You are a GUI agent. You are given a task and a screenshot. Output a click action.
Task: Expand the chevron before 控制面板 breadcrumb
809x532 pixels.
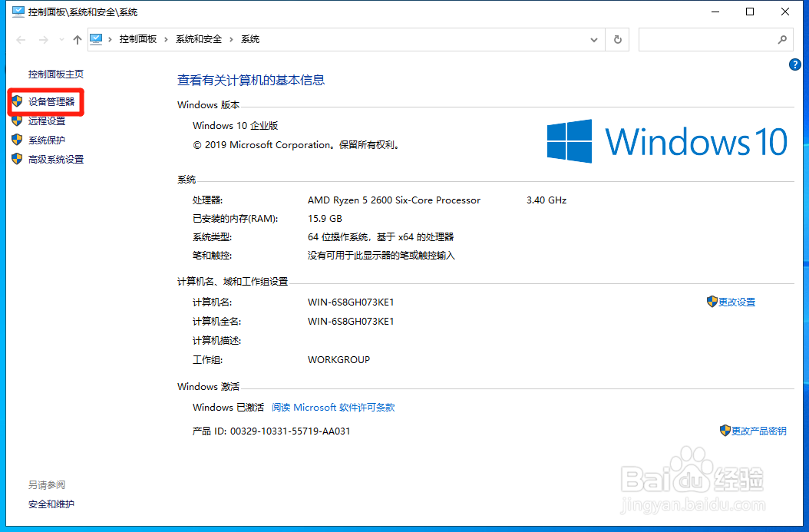click(x=110, y=40)
